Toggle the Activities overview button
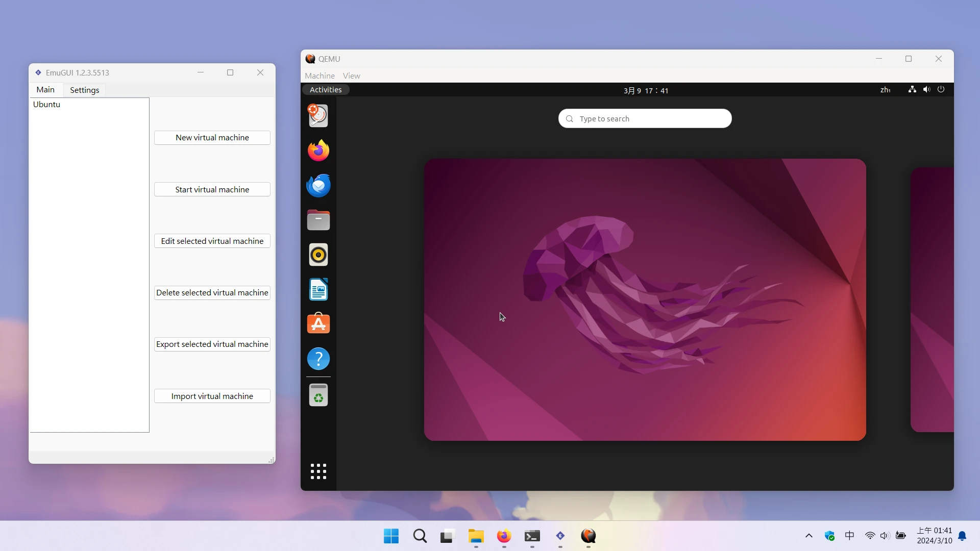 [x=326, y=90]
